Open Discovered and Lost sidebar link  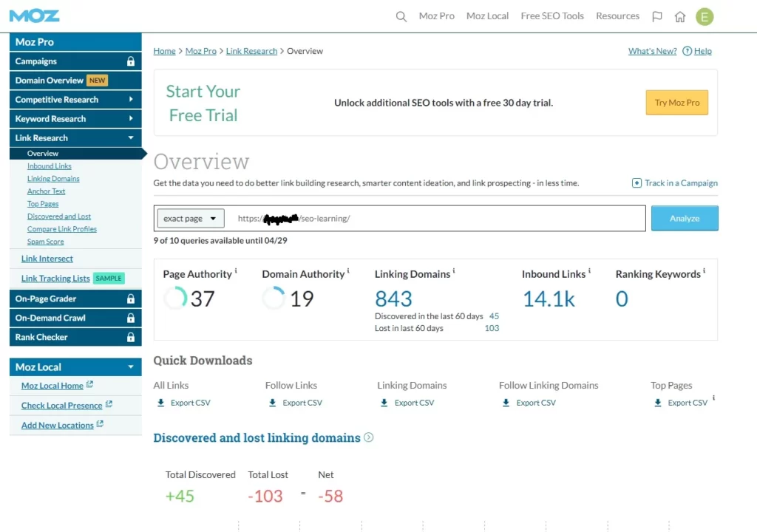click(59, 216)
